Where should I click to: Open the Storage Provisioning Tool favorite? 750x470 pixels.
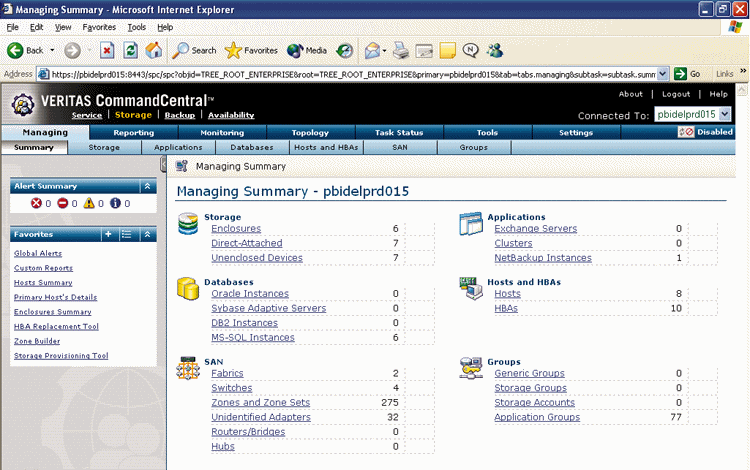tap(61, 356)
